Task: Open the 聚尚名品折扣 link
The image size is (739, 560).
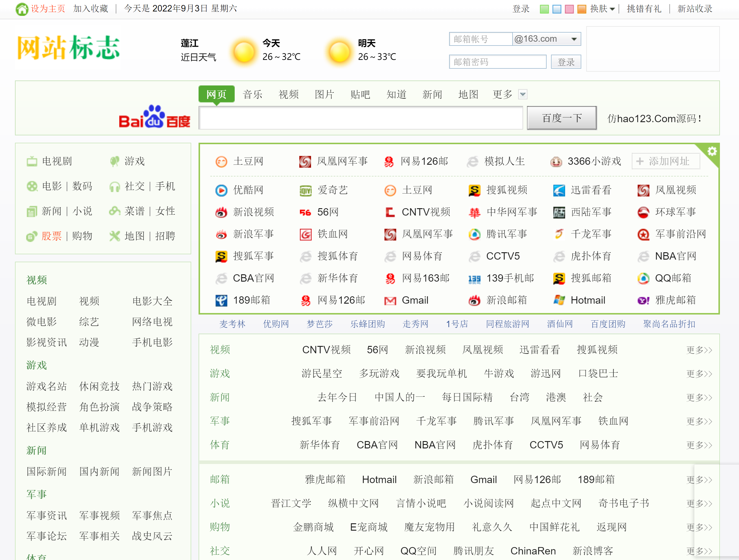Action: [x=669, y=324]
